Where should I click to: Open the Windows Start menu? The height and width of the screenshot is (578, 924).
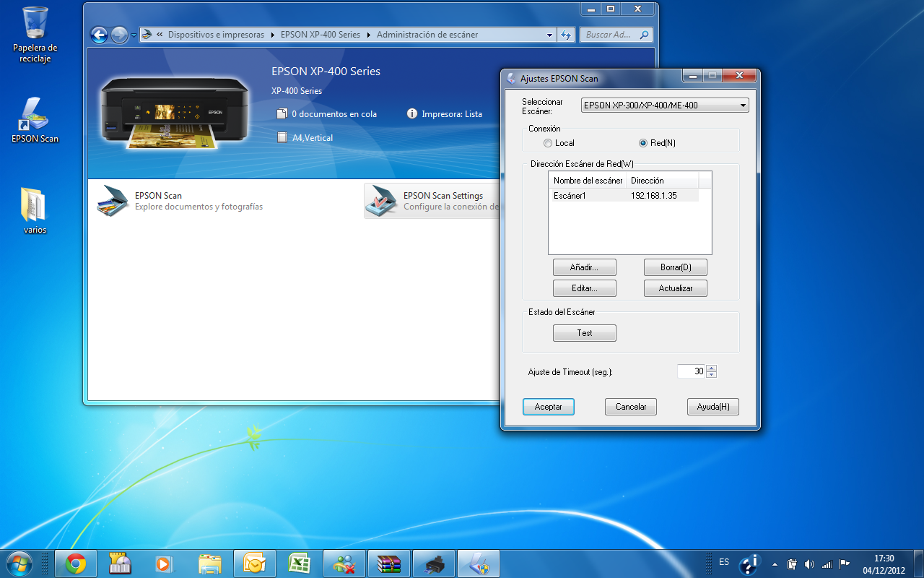click(19, 563)
